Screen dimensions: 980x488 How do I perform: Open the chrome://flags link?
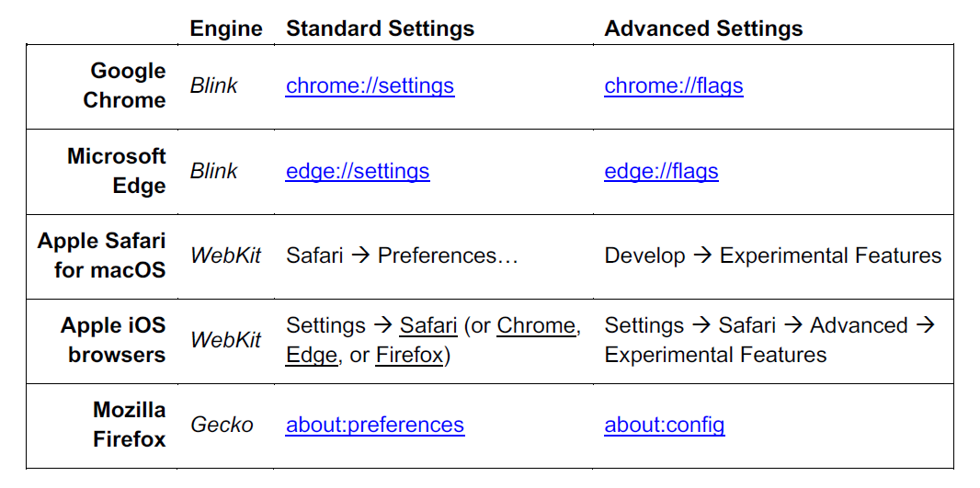point(673,86)
